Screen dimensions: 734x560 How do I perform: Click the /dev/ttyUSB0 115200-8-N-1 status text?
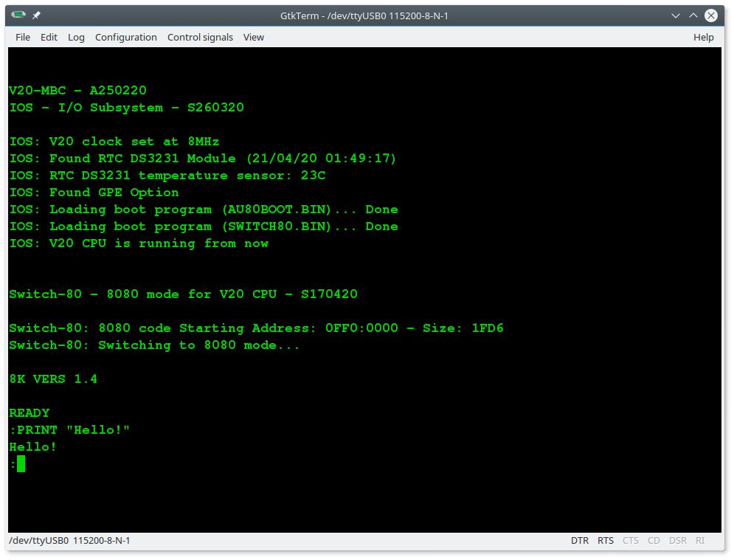point(69,540)
